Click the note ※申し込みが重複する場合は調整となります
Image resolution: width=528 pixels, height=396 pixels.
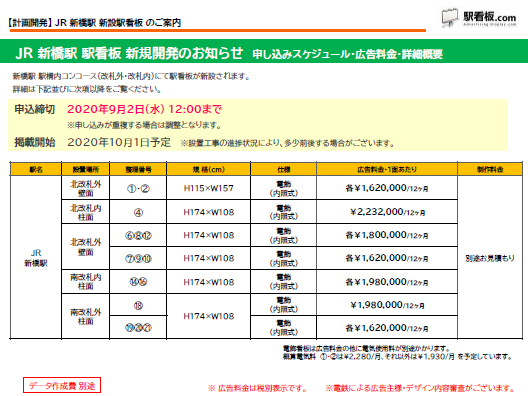tap(144, 126)
